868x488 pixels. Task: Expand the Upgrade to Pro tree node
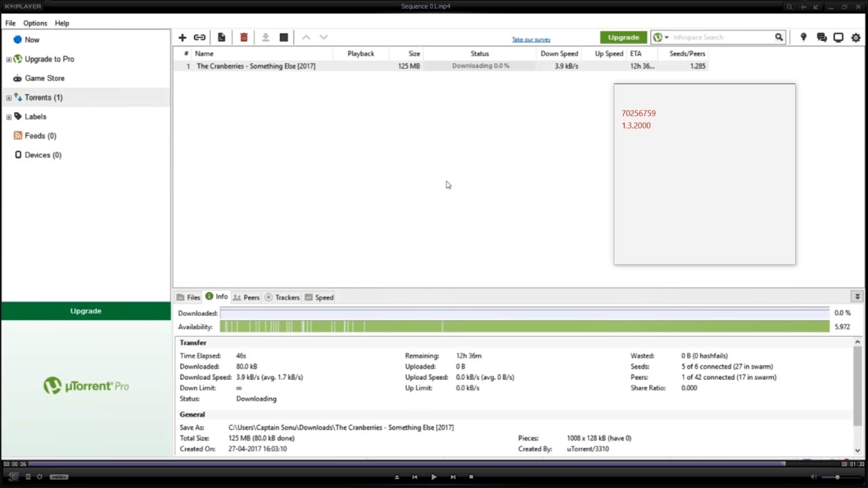tap(9, 60)
